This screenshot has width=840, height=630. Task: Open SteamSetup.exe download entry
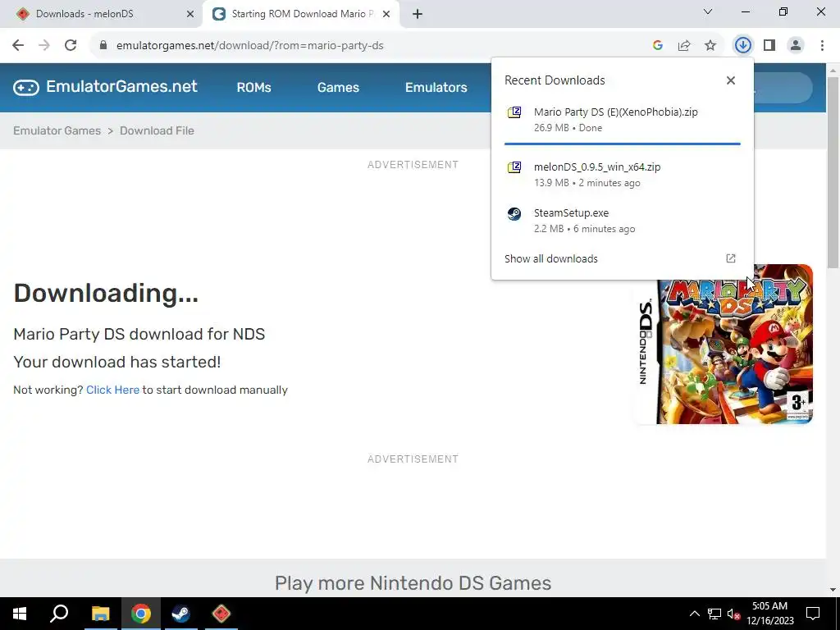tap(622, 220)
